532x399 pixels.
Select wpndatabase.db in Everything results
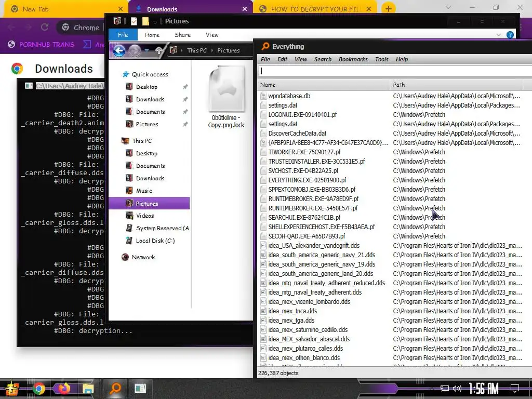point(289,96)
